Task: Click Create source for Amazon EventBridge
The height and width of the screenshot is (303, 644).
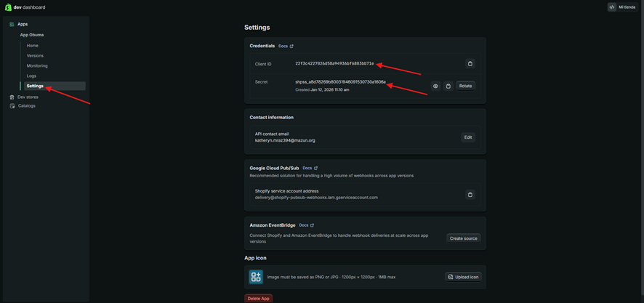Action: pyautogui.click(x=463, y=238)
